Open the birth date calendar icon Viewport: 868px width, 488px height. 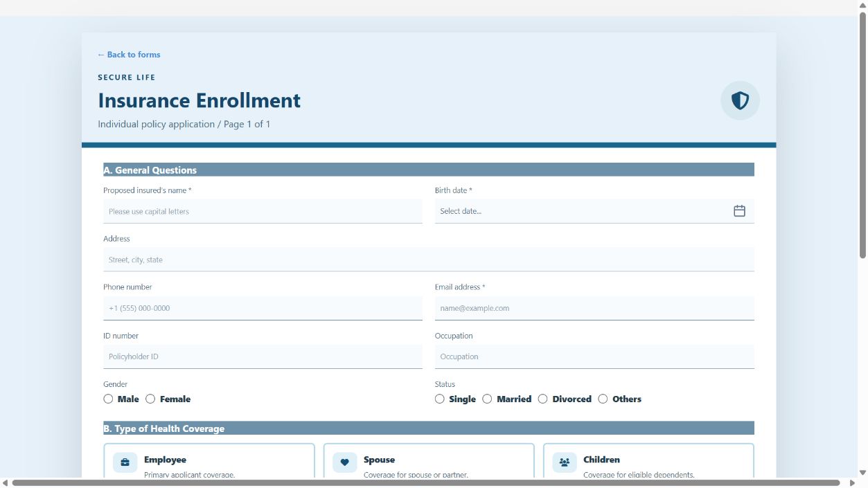coord(739,211)
